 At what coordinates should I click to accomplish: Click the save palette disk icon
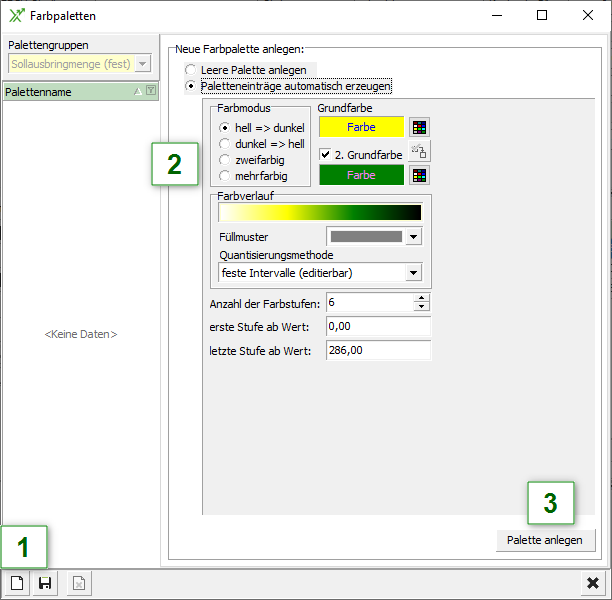45,583
